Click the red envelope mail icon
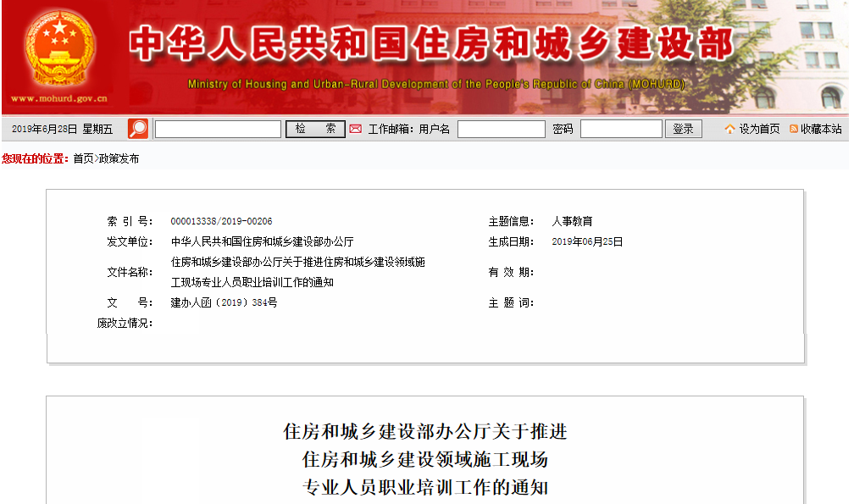 (356, 129)
